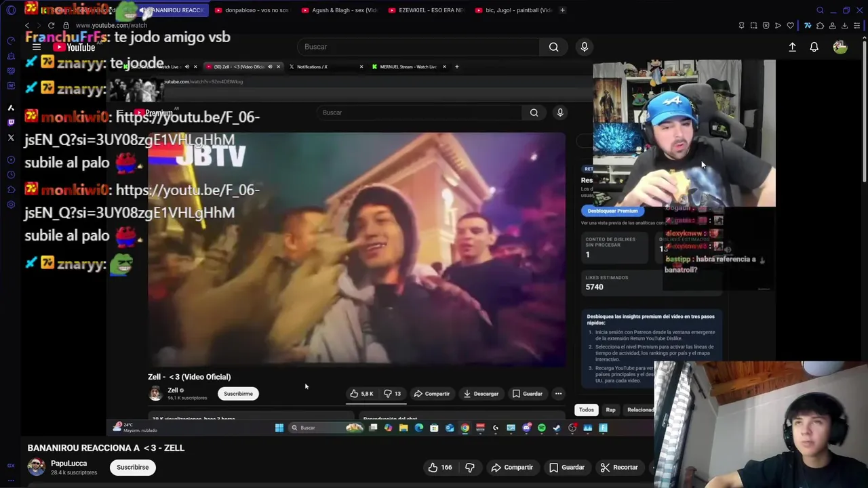
Task: Open File Explorer in the streamed taskbar
Action: tap(403, 428)
